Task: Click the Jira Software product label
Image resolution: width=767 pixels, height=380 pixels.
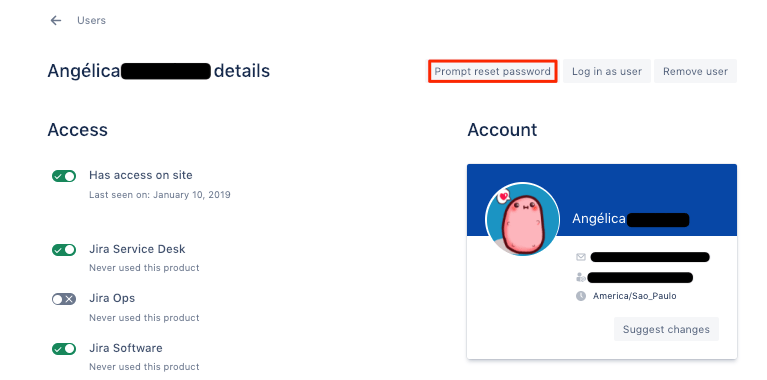Action: (x=126, y=348)
